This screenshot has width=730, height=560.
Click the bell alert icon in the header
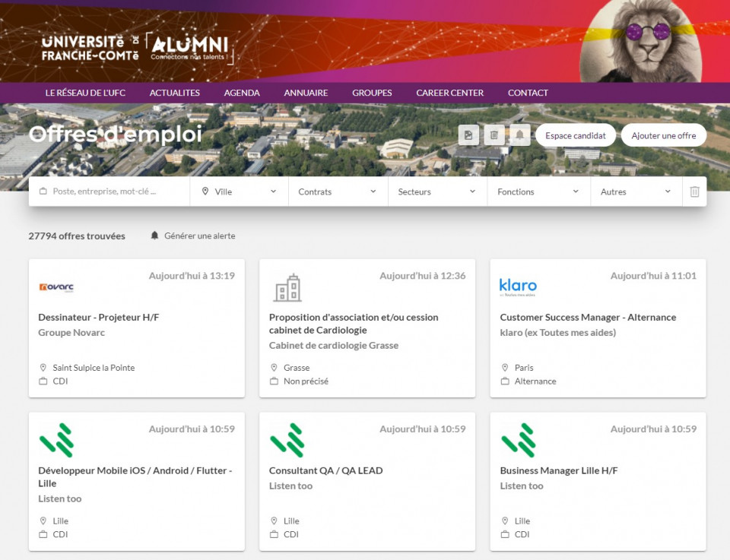(x=519, y=135)
